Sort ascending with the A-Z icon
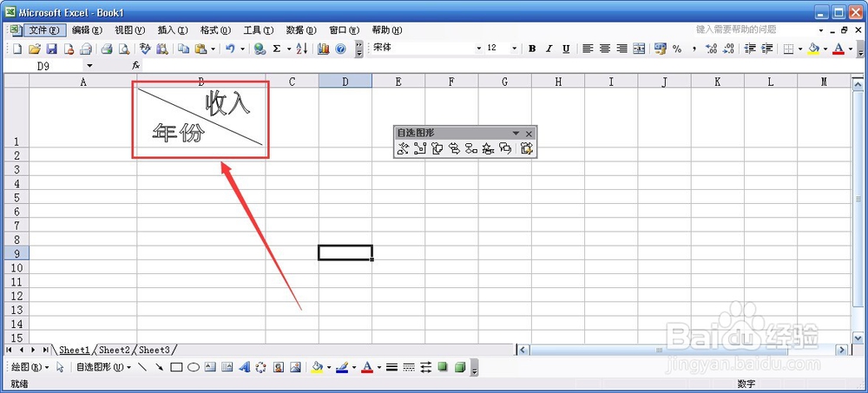This screenshot has width=868, height=393. click(302, 49)
